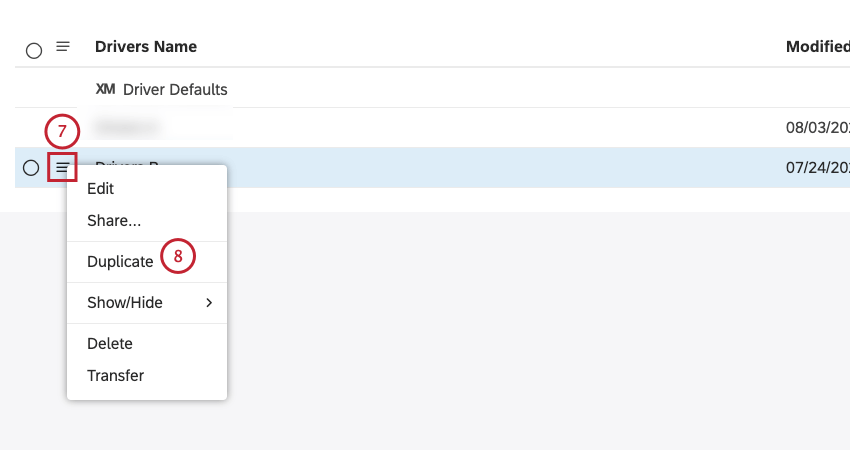Choose Edit from the context menu
This screenshot has height=450, width=850.
point(100,189)
